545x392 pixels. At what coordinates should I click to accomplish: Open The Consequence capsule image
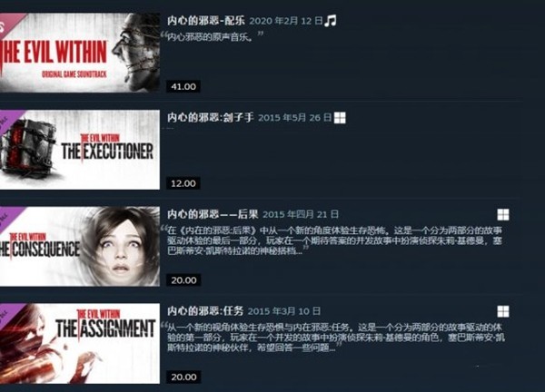pyautogui.click(x=80, y=247)
